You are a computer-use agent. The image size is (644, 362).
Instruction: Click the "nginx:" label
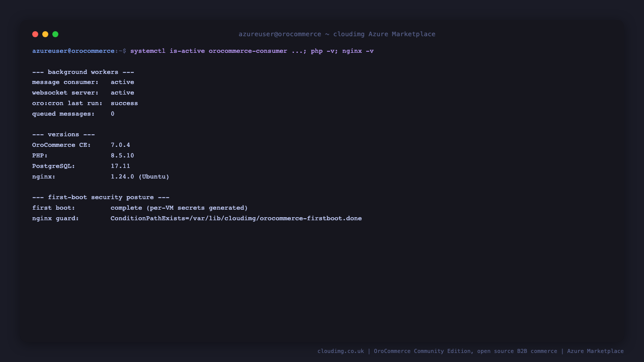point(44,177)
